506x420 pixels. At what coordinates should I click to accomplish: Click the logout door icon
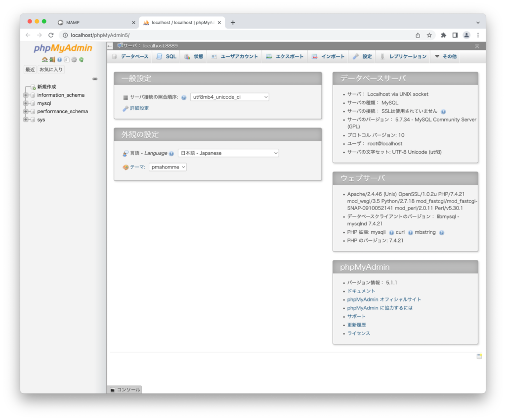[52, 60]
